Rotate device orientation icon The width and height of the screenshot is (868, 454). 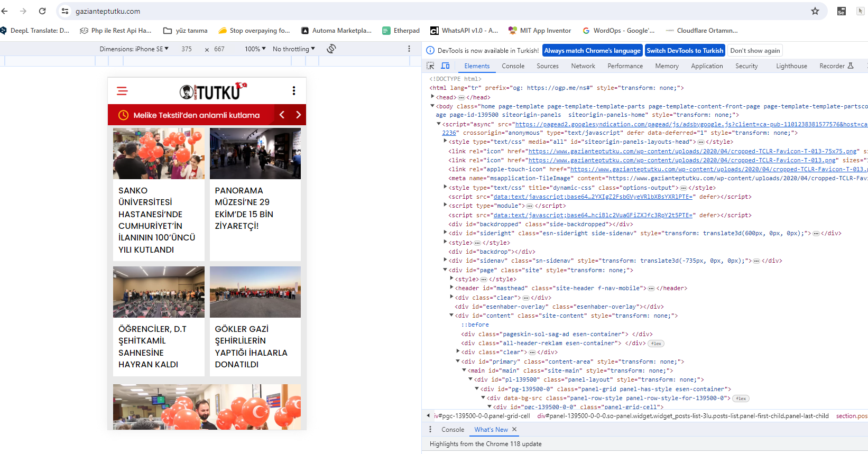[x=331, y=49]
